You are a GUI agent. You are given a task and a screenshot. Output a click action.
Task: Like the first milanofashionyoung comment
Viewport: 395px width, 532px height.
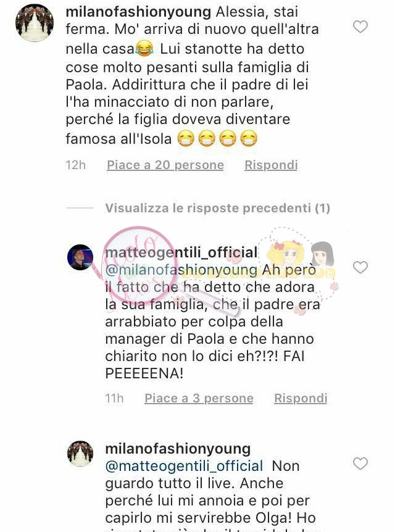coord(360,27)
